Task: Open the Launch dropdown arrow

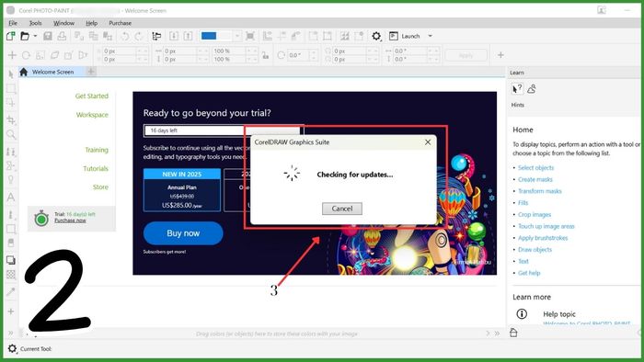Action: pos(430,36)
